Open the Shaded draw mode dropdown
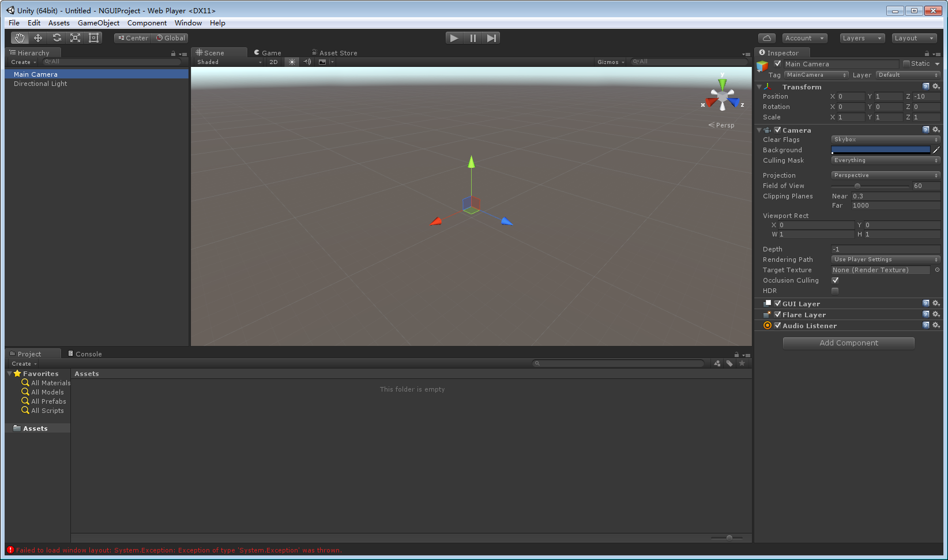Screen dimensions: 948x560 pyautogui.click(x=229, y=62)
